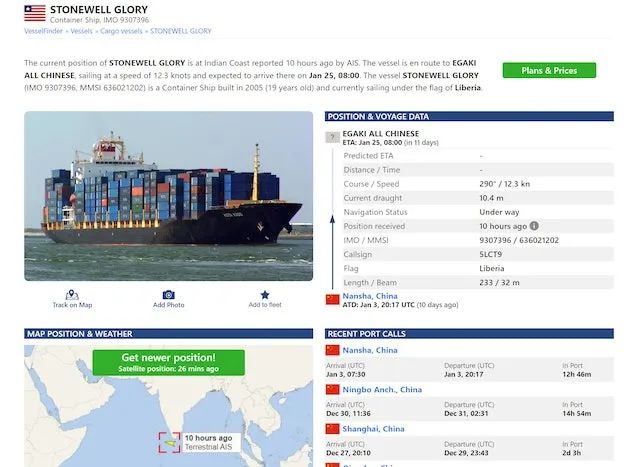
Task: Click the vessel marker on the map
Action: (169, 443)
